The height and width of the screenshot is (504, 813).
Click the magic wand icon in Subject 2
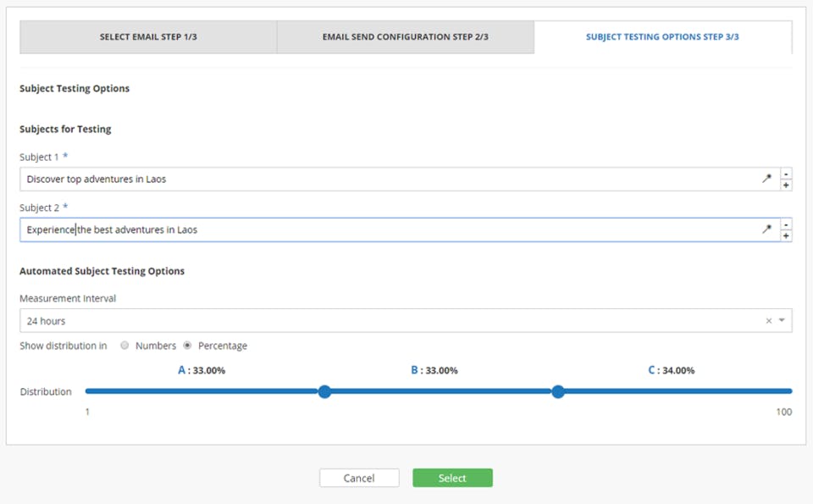(766, 230)
